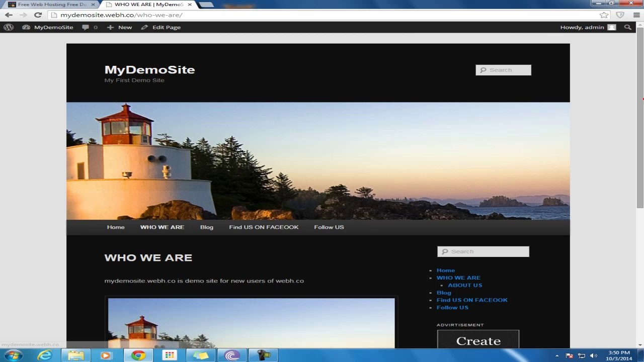Click the Follow US sidebar link
This screenshot has width=644, height=362.
[452, 308]
